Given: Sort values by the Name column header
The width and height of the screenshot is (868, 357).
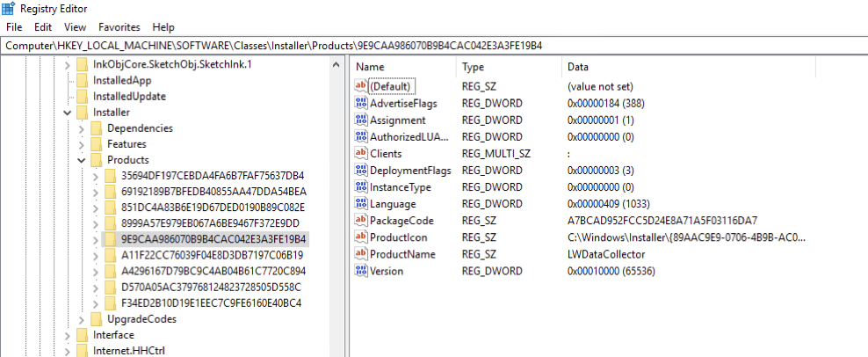Looking at the screenshot, I should click(403, 67).
